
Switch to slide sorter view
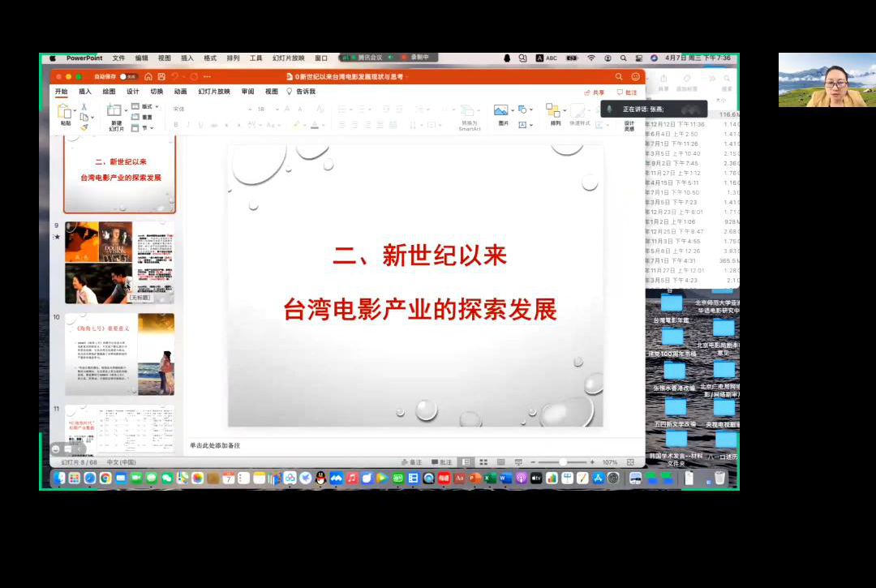click(483, 462)
